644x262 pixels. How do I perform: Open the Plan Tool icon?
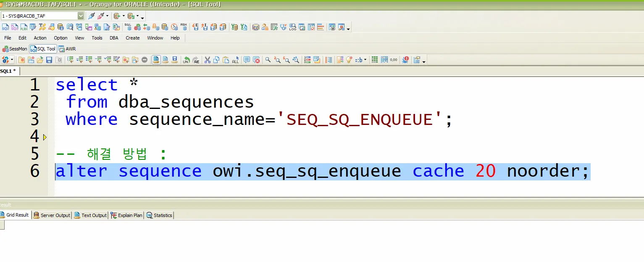[24, 27]
